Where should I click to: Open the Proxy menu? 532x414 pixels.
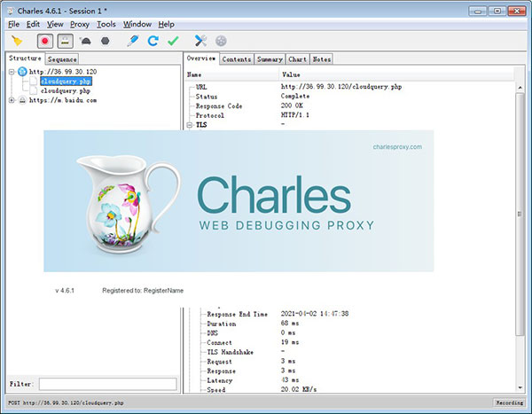point(80,25)
